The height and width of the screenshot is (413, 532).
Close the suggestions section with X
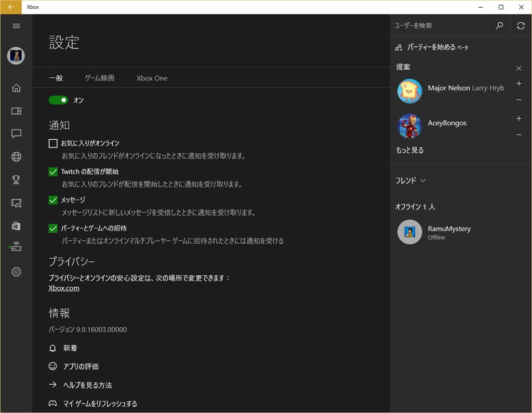click(x=519, y=69)
